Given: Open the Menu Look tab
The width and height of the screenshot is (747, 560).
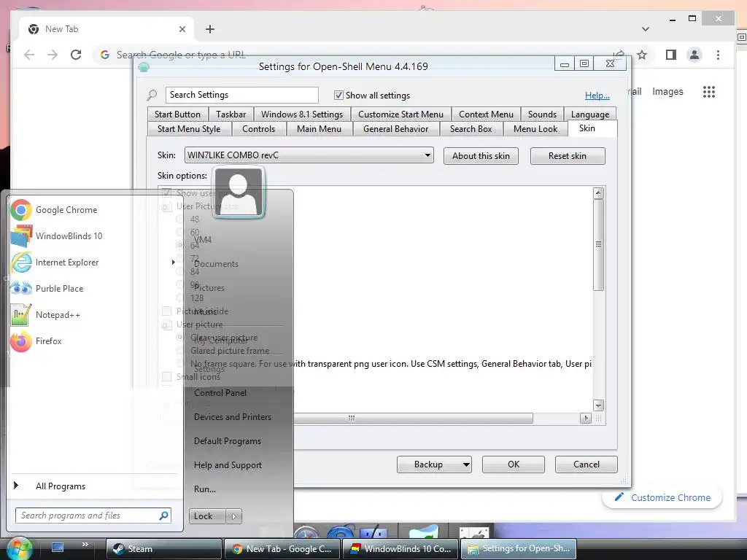Looking at the screenshot, I should (535, 129).
